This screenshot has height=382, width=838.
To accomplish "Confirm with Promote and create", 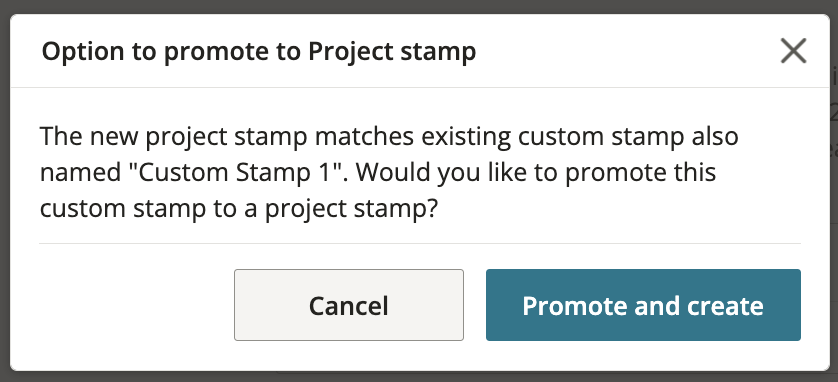I will pyautogui.click(x=643, y=305).
